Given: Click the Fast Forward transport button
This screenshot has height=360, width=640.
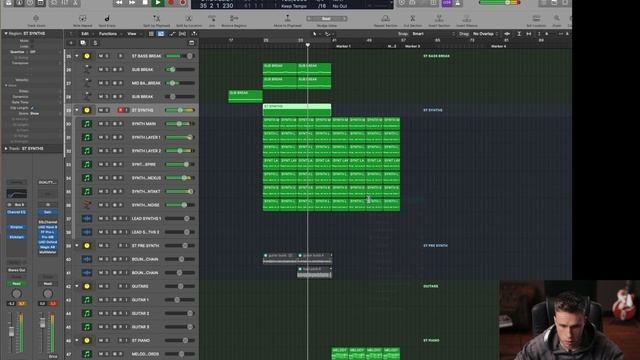Looking at the screenshot, I should (x=132, y=3).
